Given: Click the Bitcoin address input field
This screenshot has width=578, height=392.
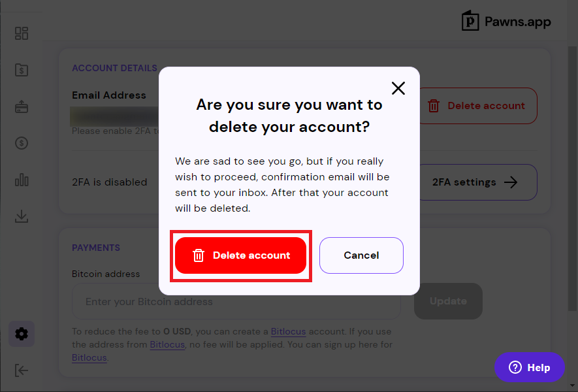Looking at the screenshot, I should (236, 301).
